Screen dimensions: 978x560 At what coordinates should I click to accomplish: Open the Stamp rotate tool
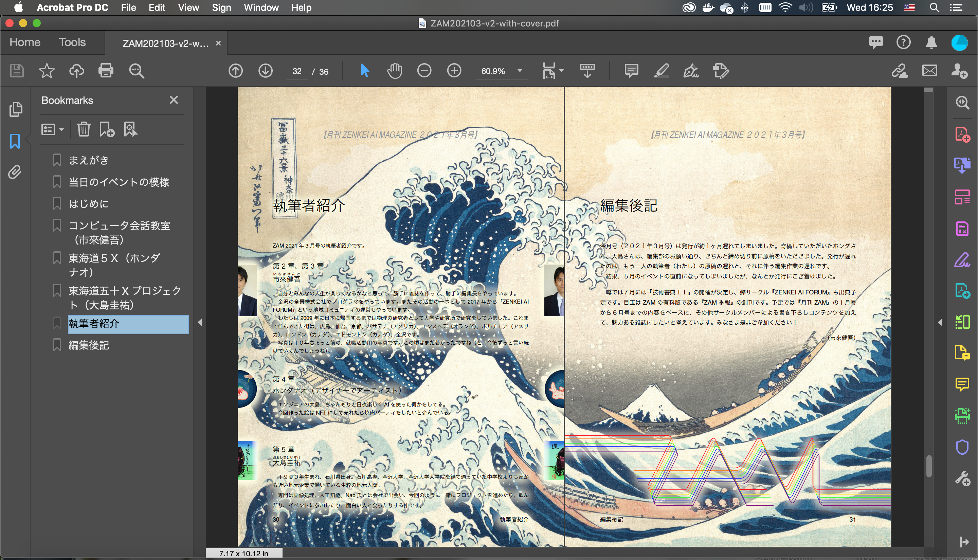(x=721, y=71)
